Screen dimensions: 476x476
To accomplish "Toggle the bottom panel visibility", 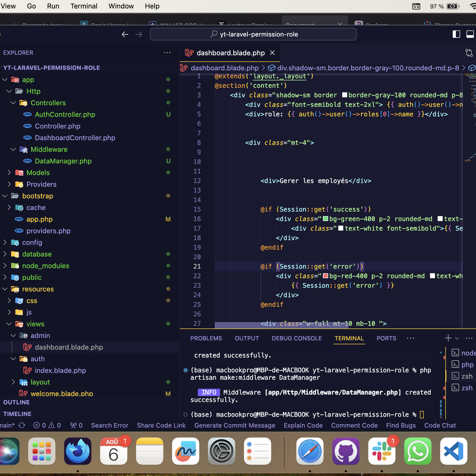I will (470, 34).
